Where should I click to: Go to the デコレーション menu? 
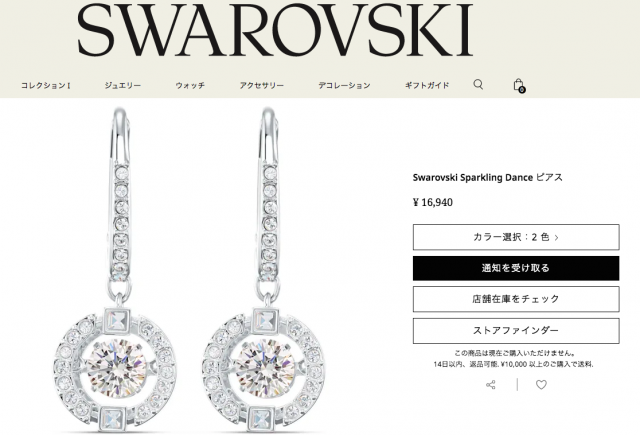coord(344,85)
